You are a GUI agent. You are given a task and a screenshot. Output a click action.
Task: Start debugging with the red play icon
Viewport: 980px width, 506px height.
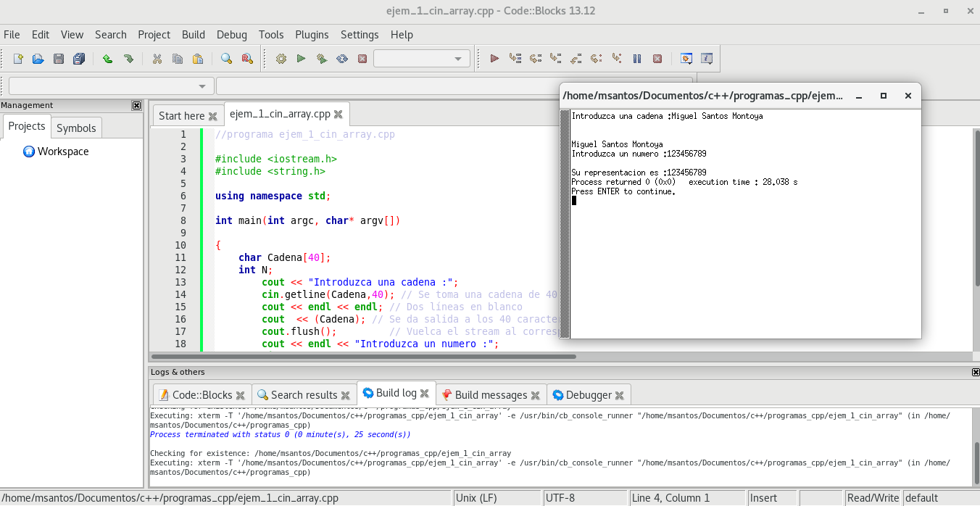(x=494, y=59)
